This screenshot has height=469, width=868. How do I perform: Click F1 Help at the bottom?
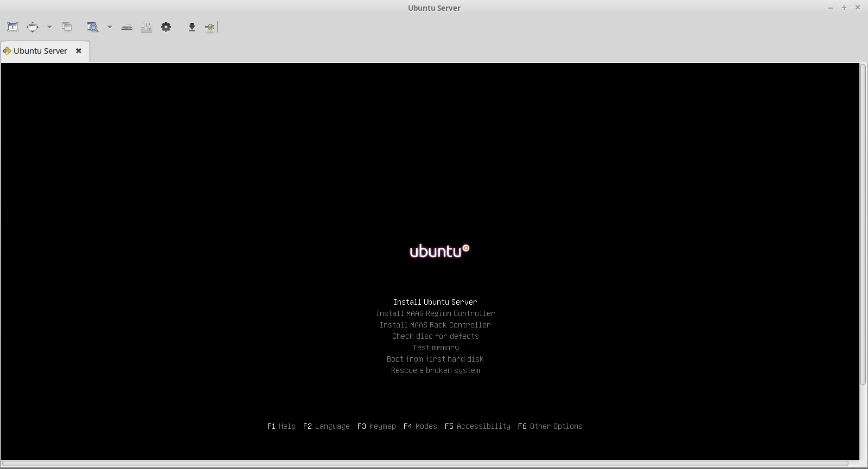point(282,426)
